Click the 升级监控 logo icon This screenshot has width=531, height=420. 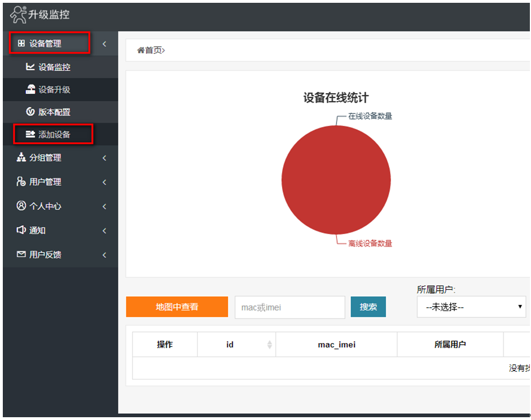(19, 15)
